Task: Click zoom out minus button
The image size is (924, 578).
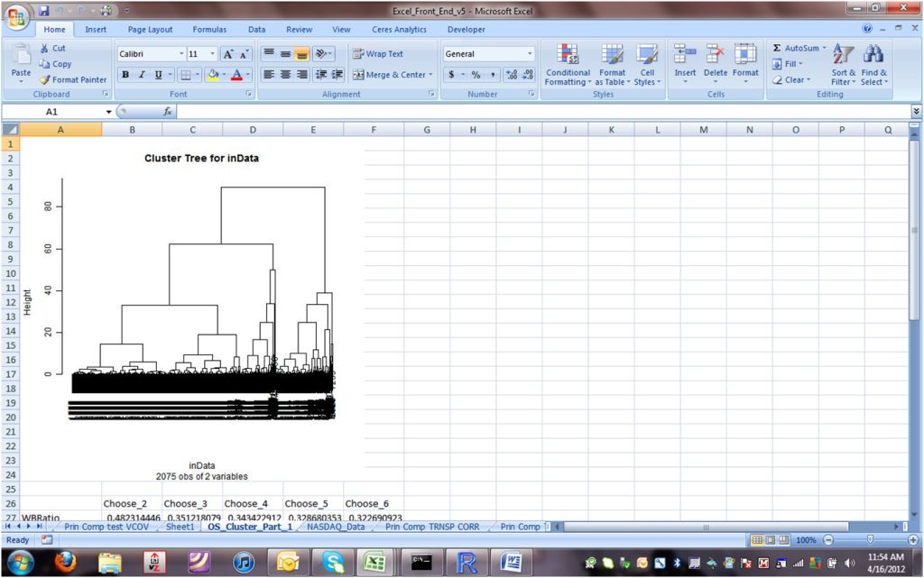Action: (828, 540)
